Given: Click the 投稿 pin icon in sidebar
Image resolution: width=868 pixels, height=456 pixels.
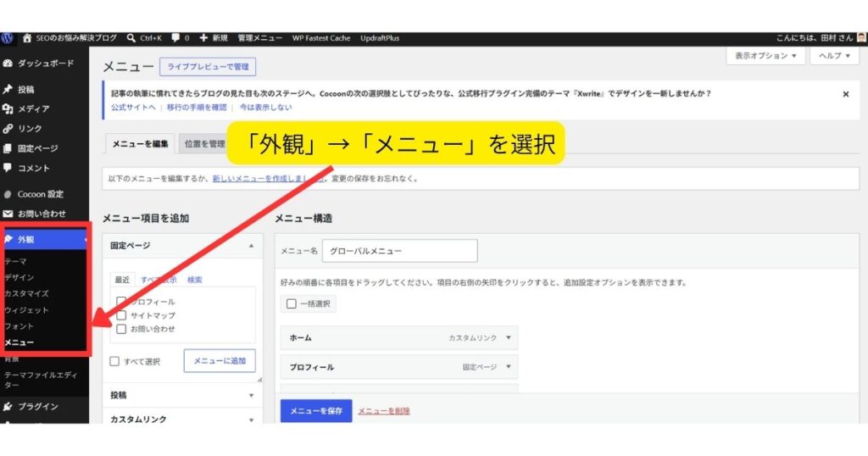Looking at the screenshot, I should pos(8,89).
